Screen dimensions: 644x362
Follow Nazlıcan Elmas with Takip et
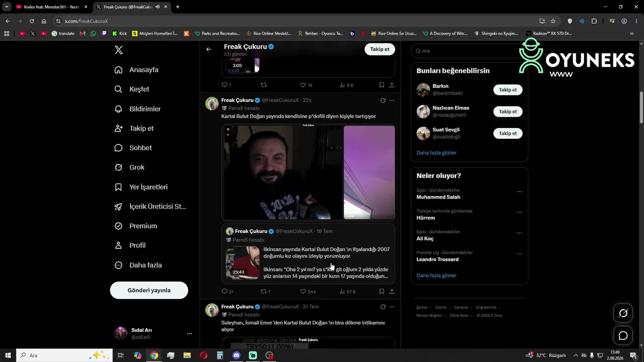pos(508,112)
